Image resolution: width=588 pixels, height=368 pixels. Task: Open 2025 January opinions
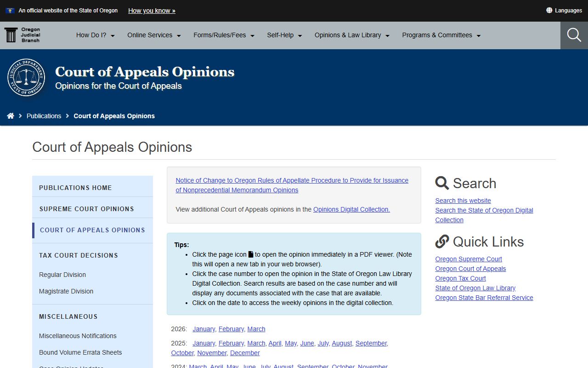point(204,343)
